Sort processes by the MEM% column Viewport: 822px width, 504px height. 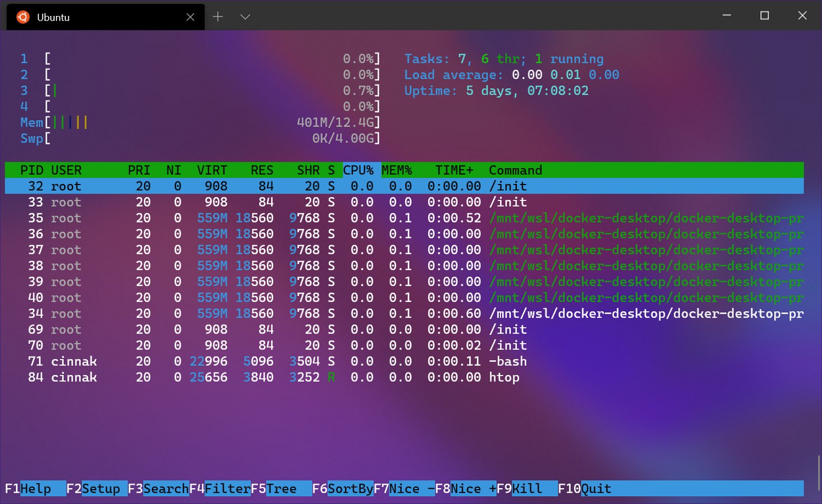click(x=397, y=170)
